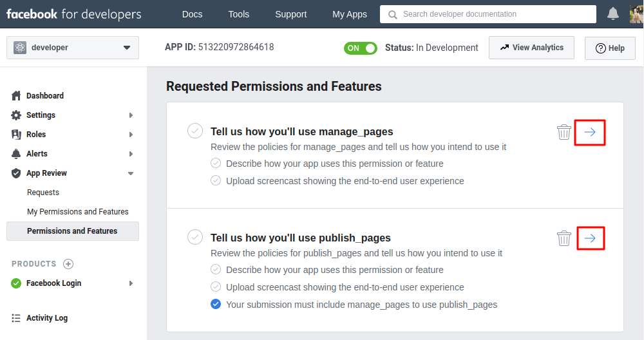This screenshot has height=340, width=644.
Task: Expand the Alerts submenu arrow
Action: (x=131, y=153)
